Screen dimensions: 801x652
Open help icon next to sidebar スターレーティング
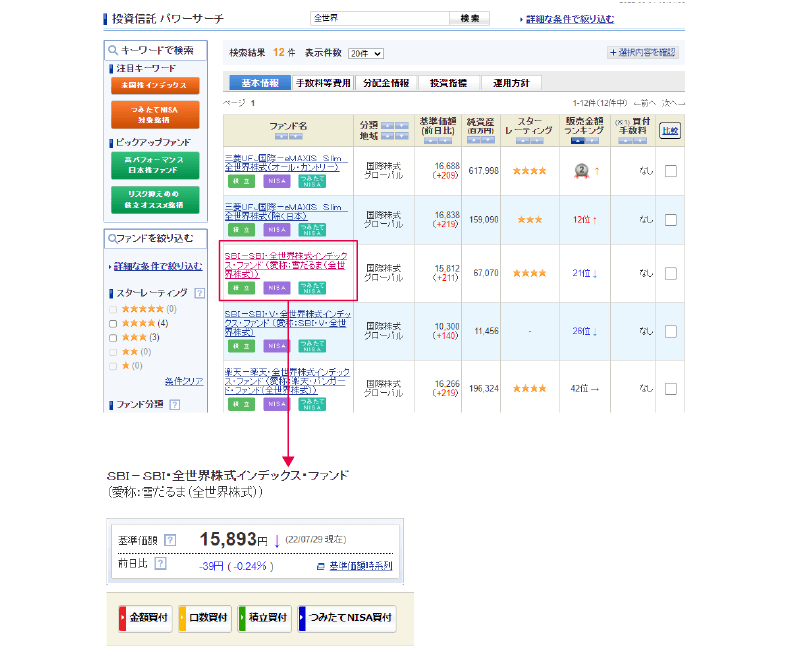(x=200, y=293)
